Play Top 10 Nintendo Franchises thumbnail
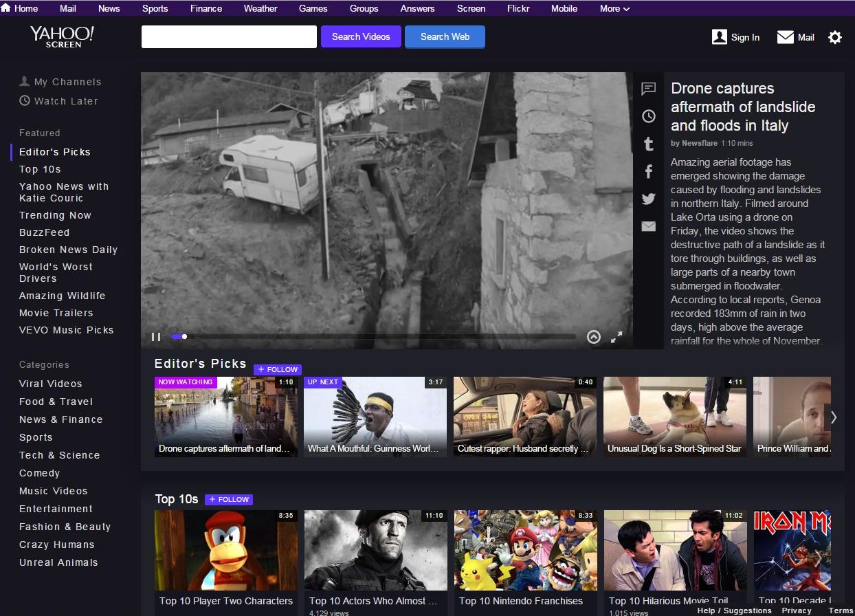This screenshot has width=855, height=616. tap(526, 550)
